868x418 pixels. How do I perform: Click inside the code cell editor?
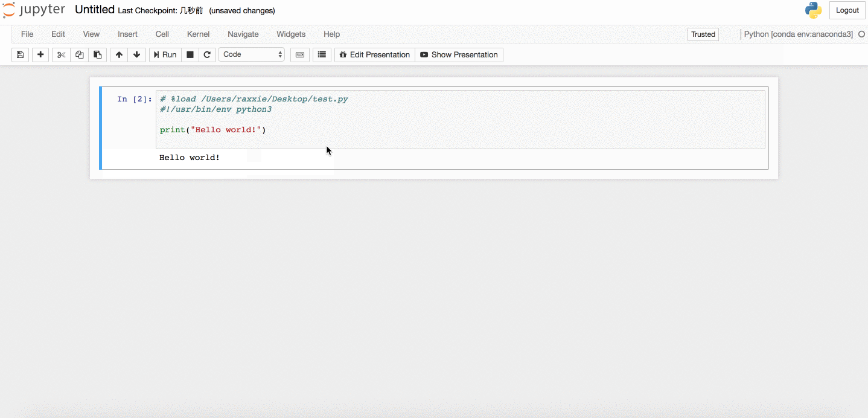(x=460, y=120)
